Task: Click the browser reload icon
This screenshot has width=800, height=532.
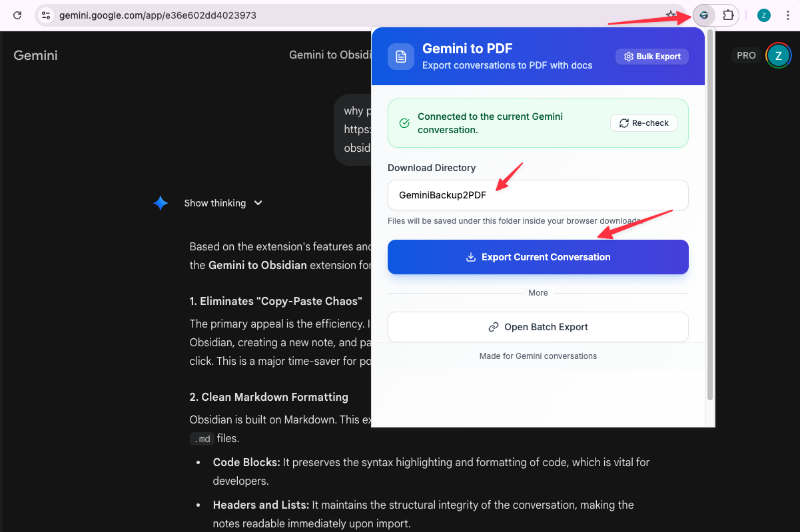Action: coord(17,15)
